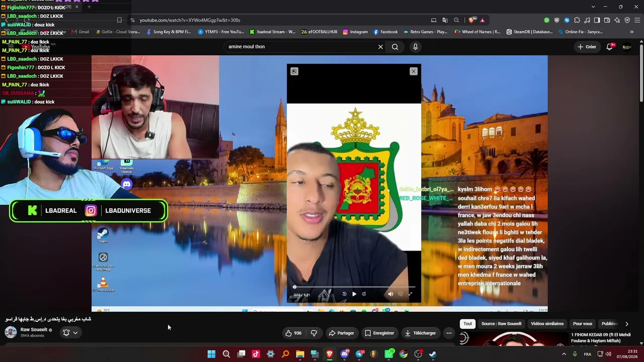
Task: Play the embedded popup video
Action: 354,294
